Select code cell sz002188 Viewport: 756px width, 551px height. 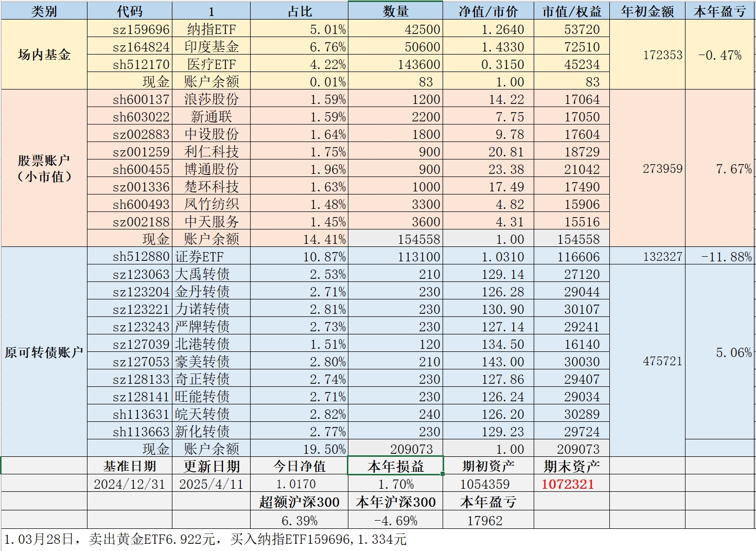pos(130,221)
